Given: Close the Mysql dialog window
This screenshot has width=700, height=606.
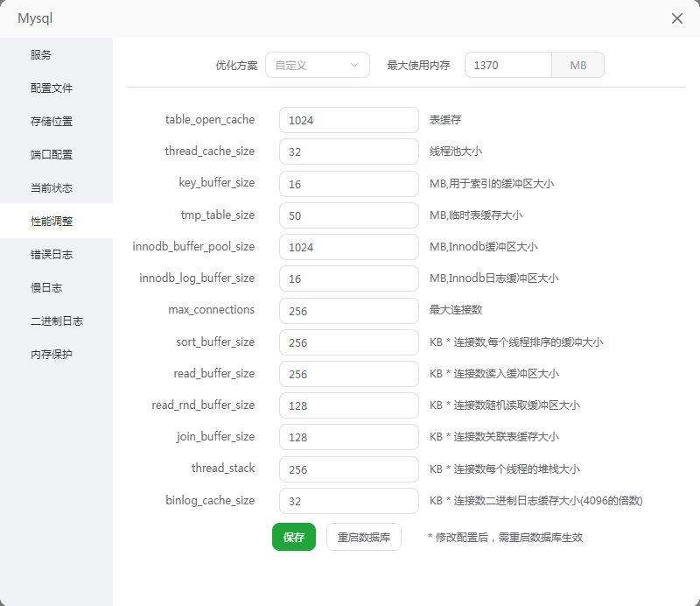Looking at the screenshot, I should click(x=676, y=18).
